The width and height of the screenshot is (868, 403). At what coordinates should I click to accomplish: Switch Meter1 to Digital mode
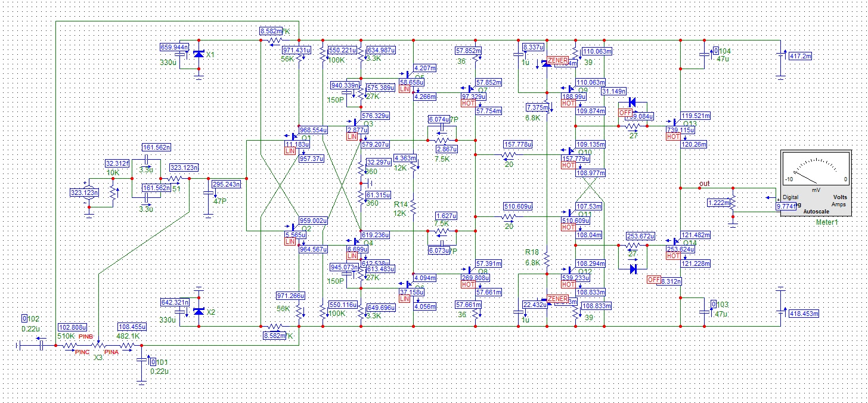(790, 197)
